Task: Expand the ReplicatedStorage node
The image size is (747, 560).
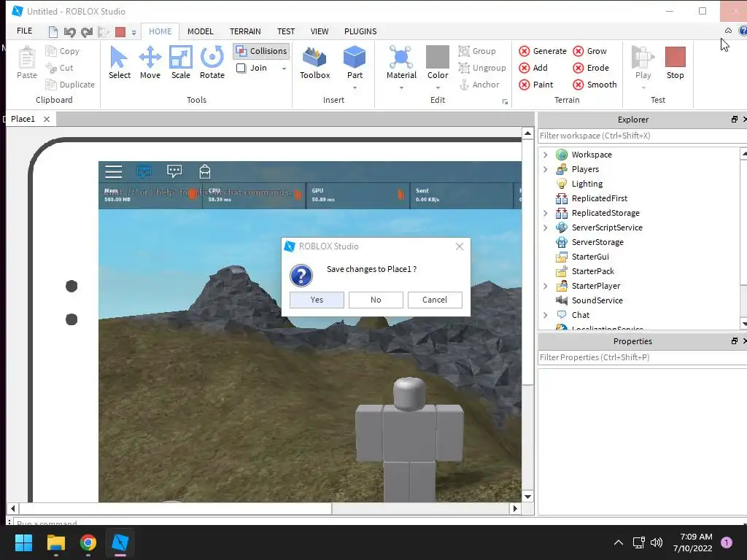Action: coord(546,213)
